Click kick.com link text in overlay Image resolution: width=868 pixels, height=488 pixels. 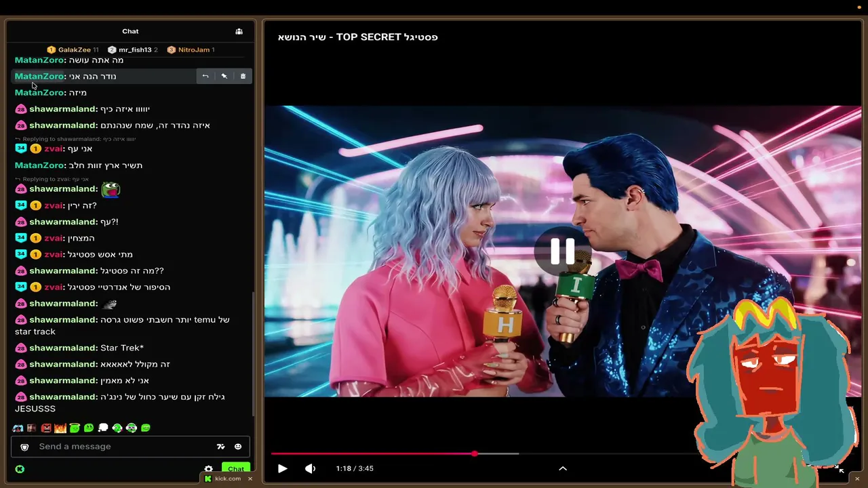228,479
